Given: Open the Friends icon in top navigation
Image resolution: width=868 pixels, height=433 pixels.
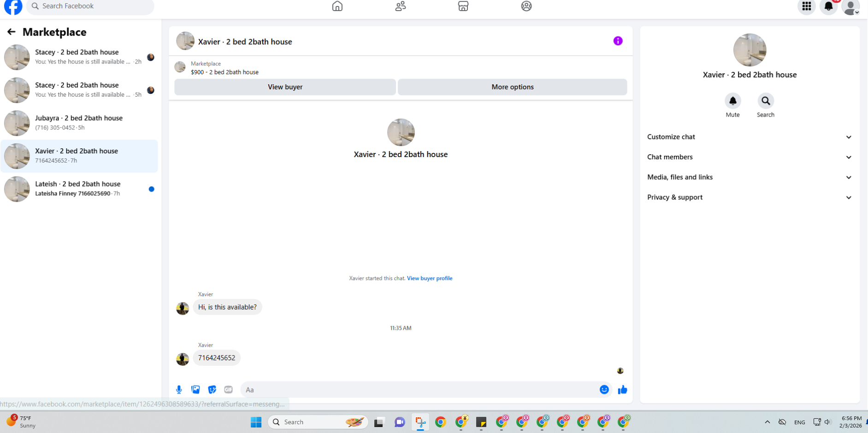Looking at the screenshot, I should point(401,6).
